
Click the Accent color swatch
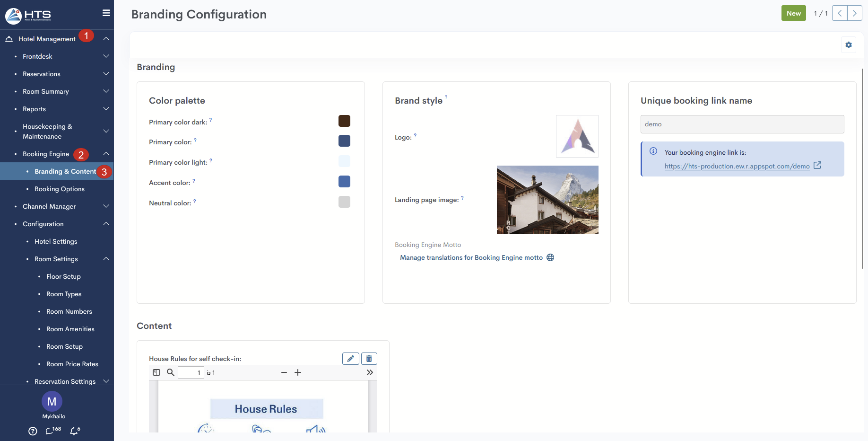tap(344, 182)
